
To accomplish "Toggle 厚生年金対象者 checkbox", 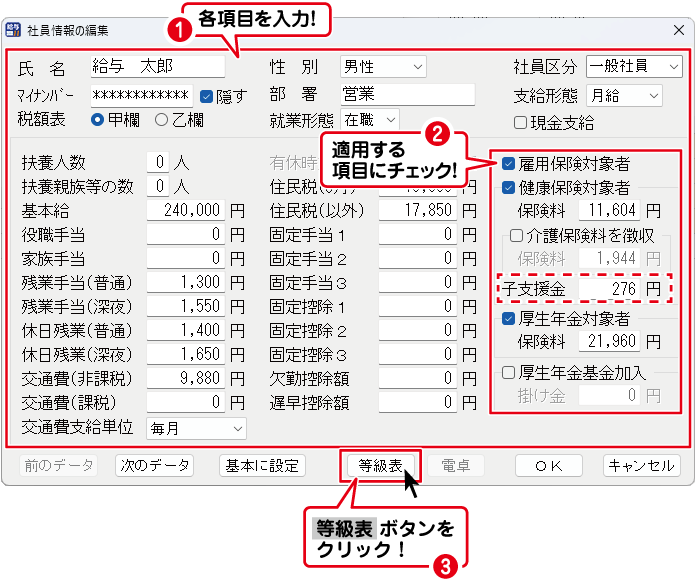I will [x=509, y=320].
